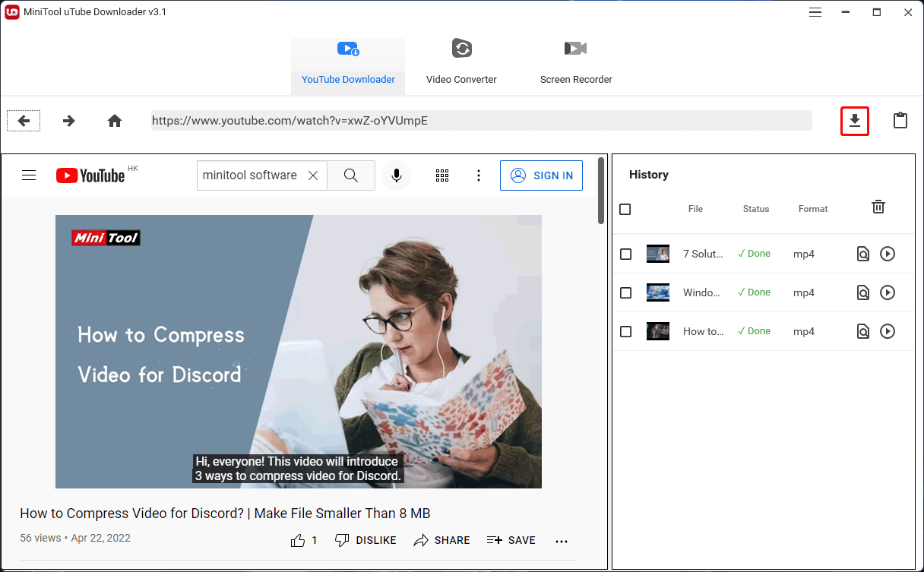Click the browser pane vertical scrollbar

(601, 190)
